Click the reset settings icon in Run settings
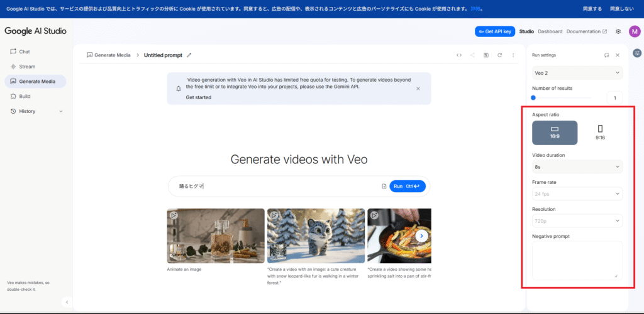644x314 pixels. tap(606, 55)
